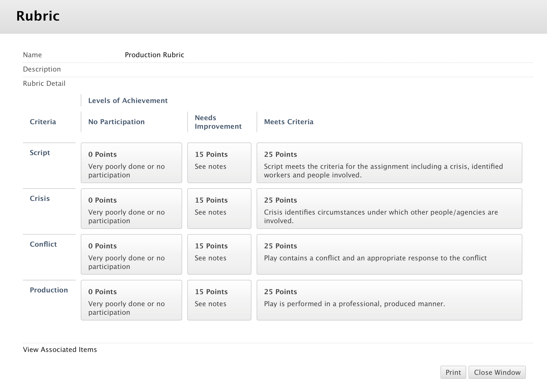Select Conflict 25 Points cell
547x392 pixels.
click(389, 254)
